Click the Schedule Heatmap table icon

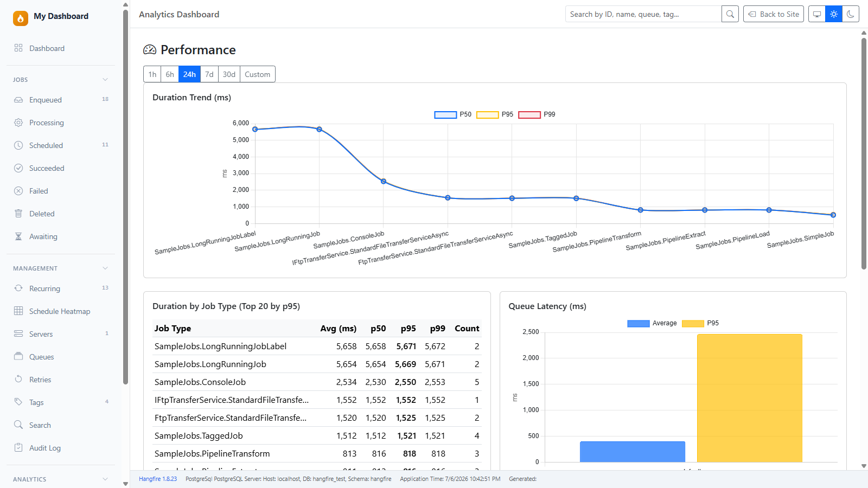point(18,311)
